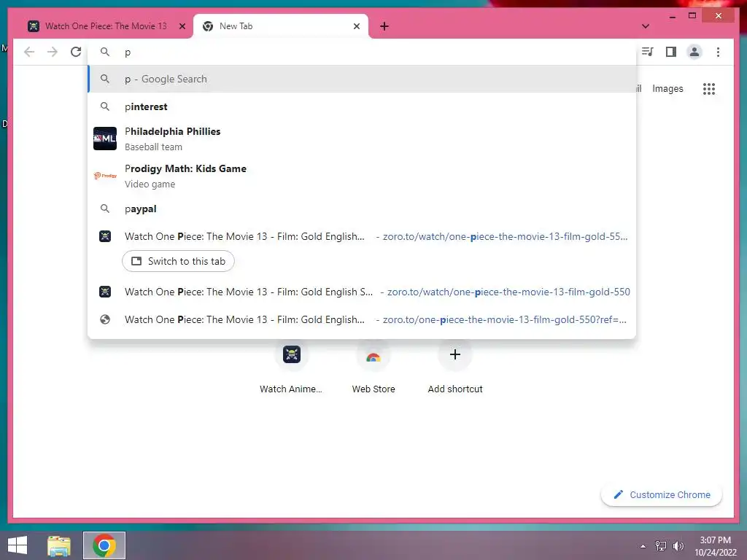Open the zoro.to film-gold-550 suggestion ending 'English S...'
The image size is (747, 560).
[362, 292]
